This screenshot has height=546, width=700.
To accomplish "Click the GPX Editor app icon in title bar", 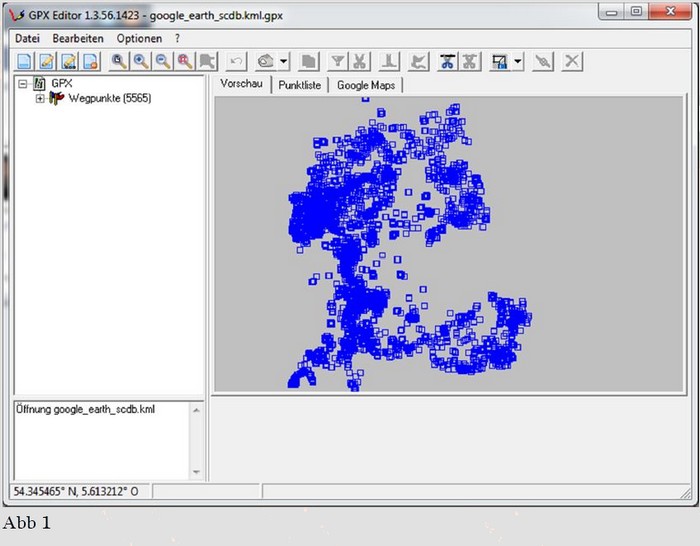I will tap(17, 15).
